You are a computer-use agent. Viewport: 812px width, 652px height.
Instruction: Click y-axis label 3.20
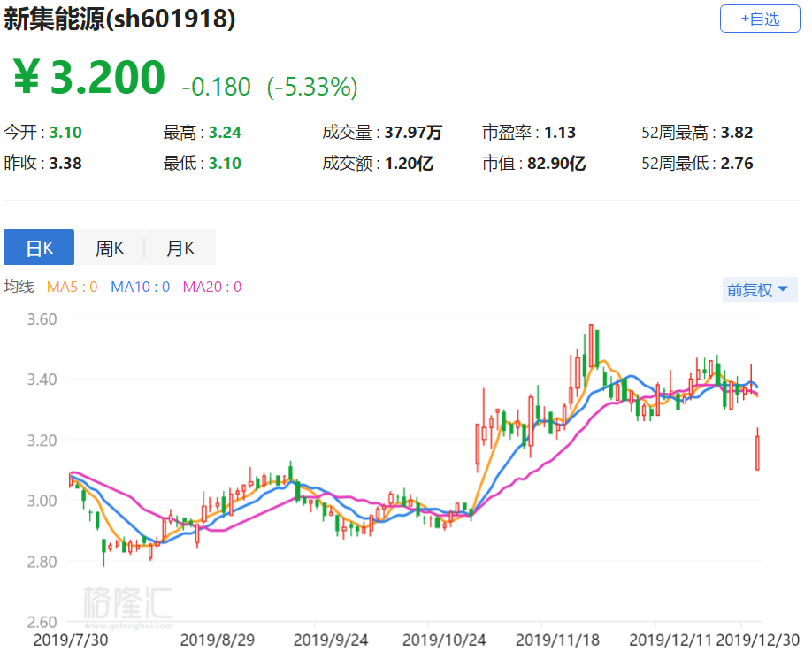point(42,441)
